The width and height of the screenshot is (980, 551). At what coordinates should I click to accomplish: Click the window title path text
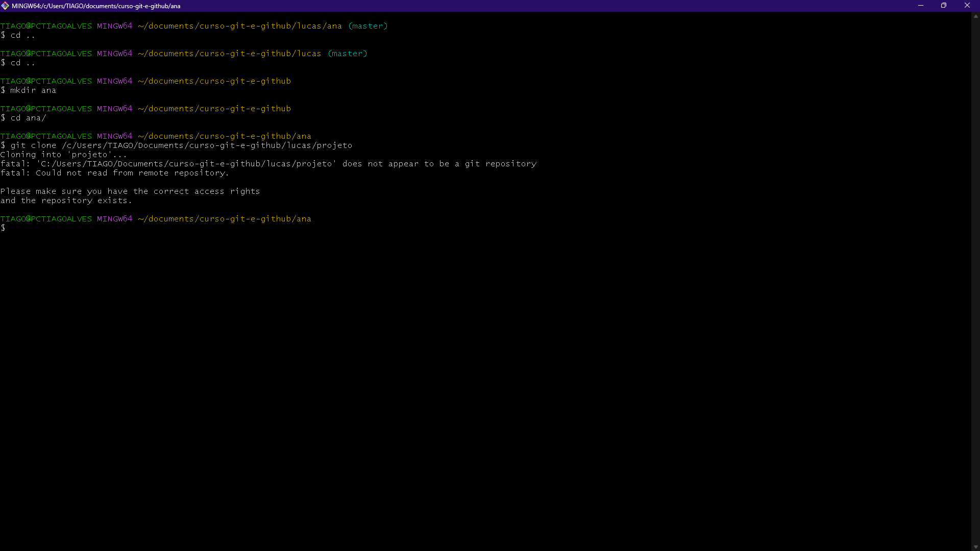pyautogui.click(x=96, y=6)
